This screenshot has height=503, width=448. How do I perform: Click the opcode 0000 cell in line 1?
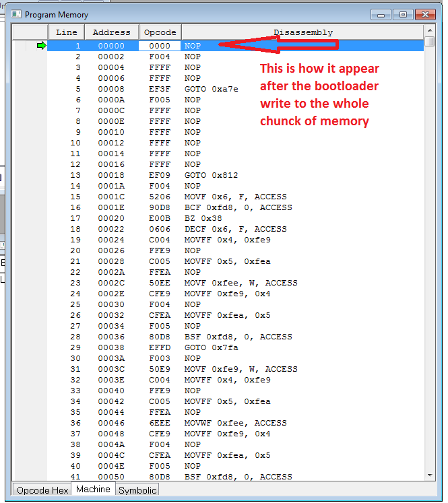[x=160, y=46]
